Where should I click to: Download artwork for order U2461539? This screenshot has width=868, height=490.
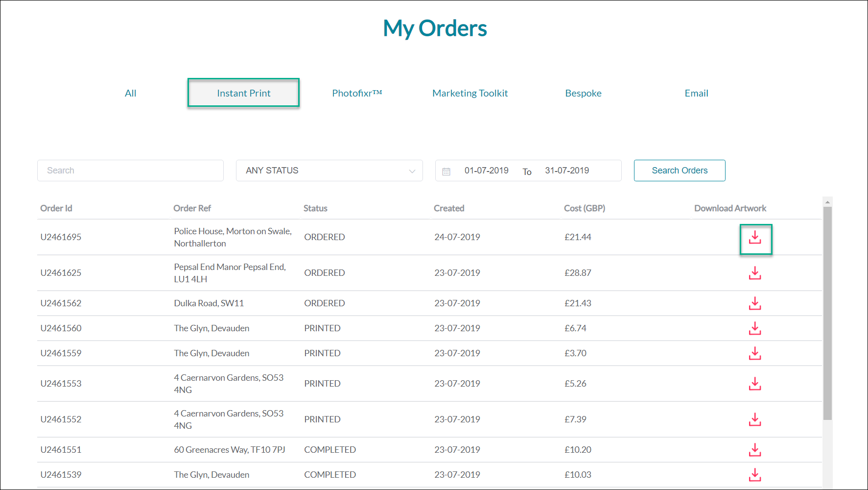[x=755, y=475]
